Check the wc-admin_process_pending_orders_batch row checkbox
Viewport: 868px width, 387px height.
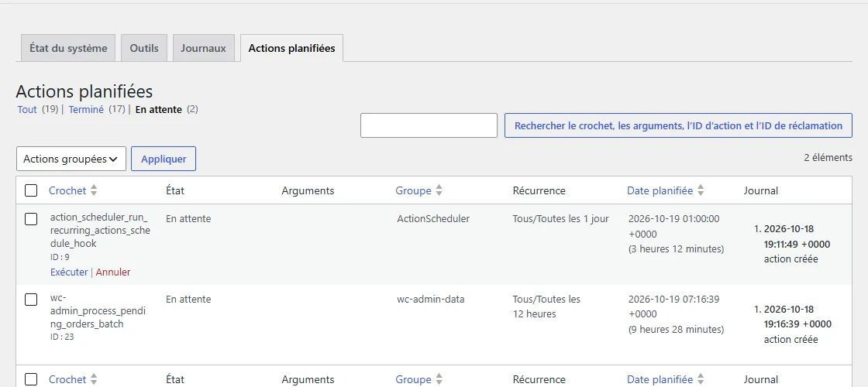point(31,300)
